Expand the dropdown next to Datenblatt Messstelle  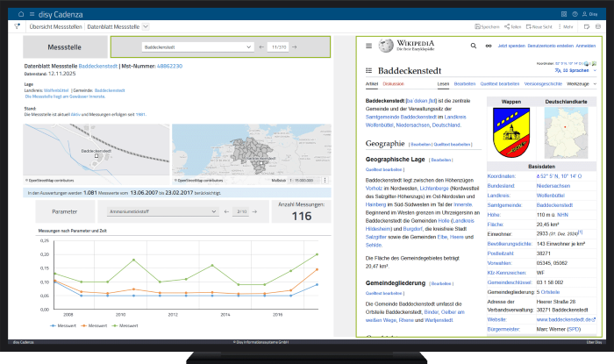[x=146, y=26]
